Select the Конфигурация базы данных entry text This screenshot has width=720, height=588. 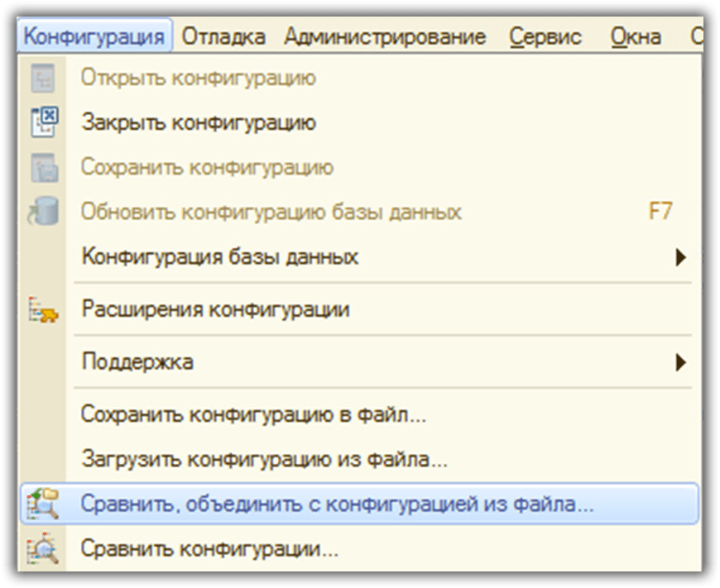tap(220, 257)
